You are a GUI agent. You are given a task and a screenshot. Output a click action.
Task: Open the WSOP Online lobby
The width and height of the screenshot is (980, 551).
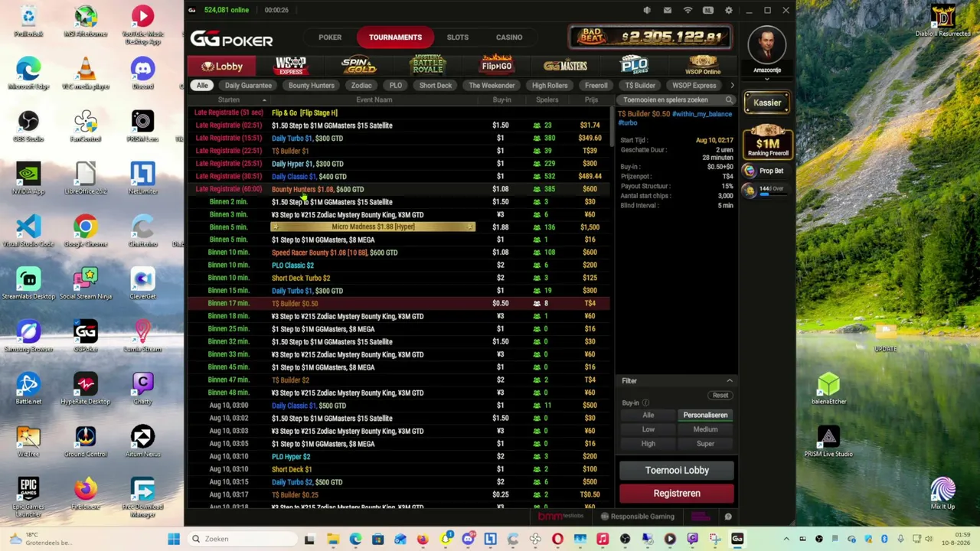point(702,66)
